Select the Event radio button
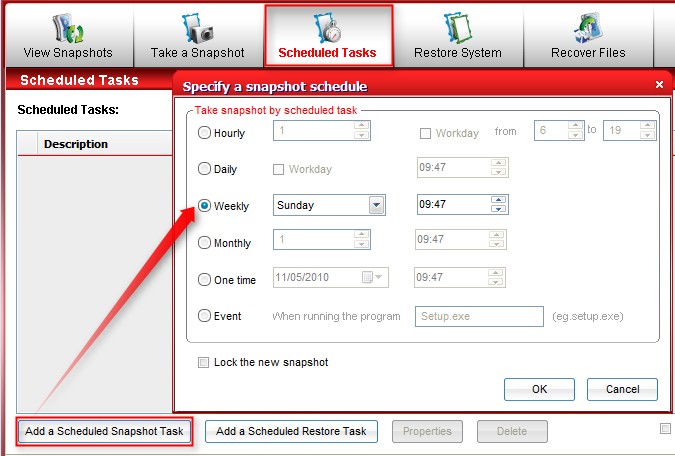This screenshot has width=675, height=456. (204, 316)
